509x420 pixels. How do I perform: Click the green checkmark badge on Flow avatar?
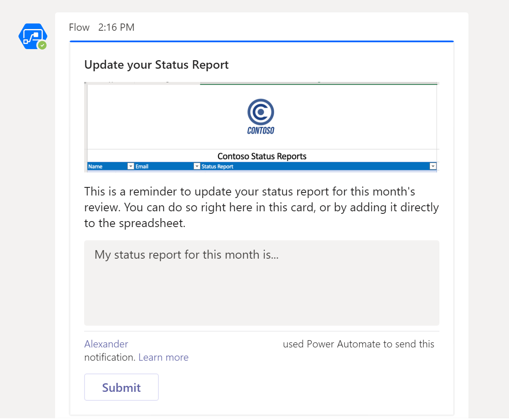click(x=42, y=45)
